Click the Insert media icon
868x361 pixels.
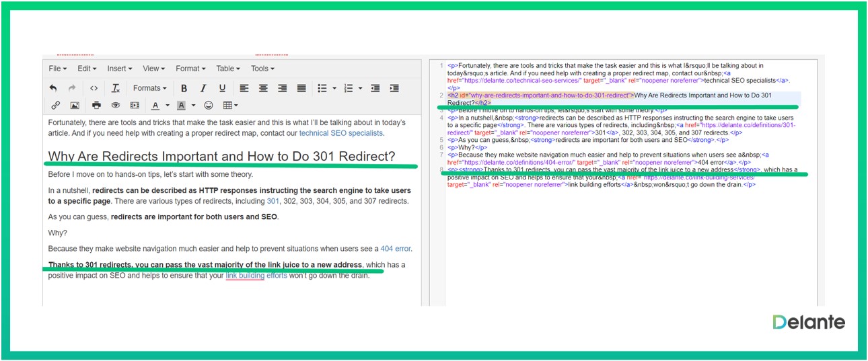[135, 106]
